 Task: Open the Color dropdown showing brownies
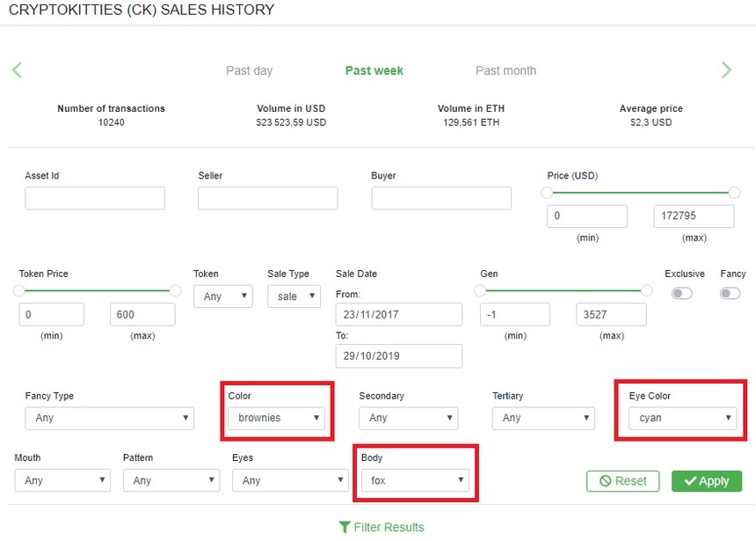[277, 418]
